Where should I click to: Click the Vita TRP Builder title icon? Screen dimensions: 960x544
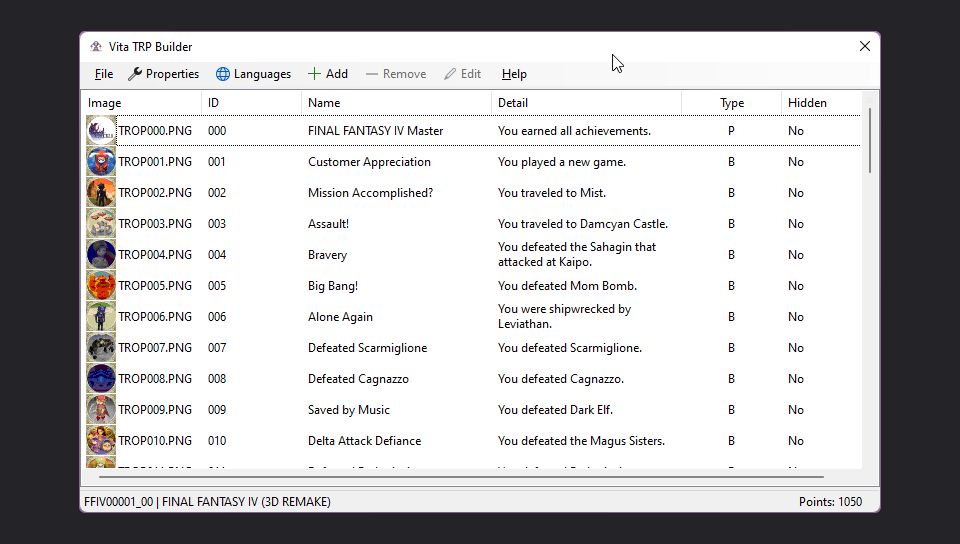(x=96, y=47)
